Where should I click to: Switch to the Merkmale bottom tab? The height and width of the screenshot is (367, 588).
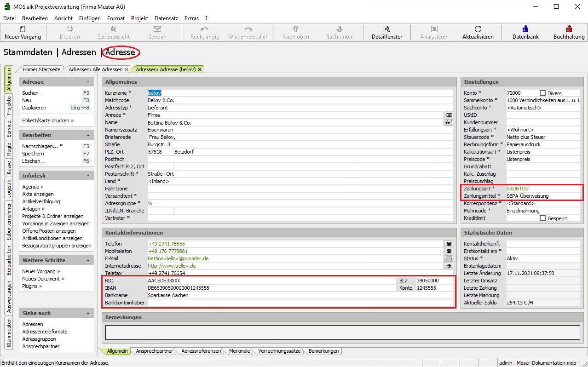coord(239,351)
